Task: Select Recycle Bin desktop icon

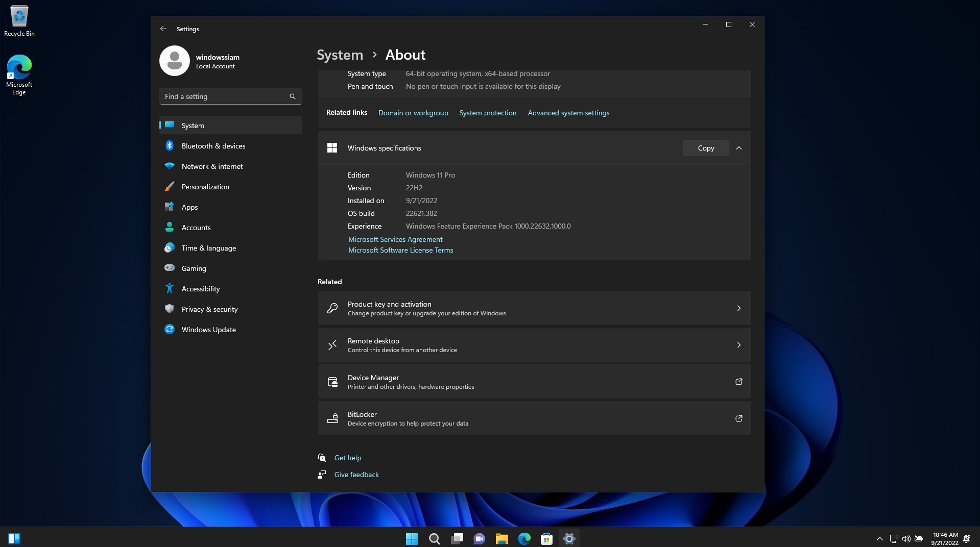Action: (19, 21)
